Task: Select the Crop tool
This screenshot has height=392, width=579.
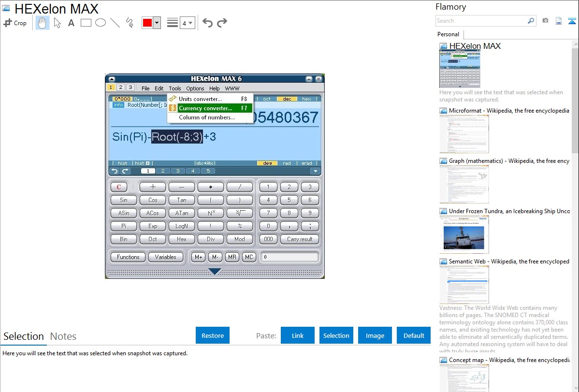Action: click(15, 23)
